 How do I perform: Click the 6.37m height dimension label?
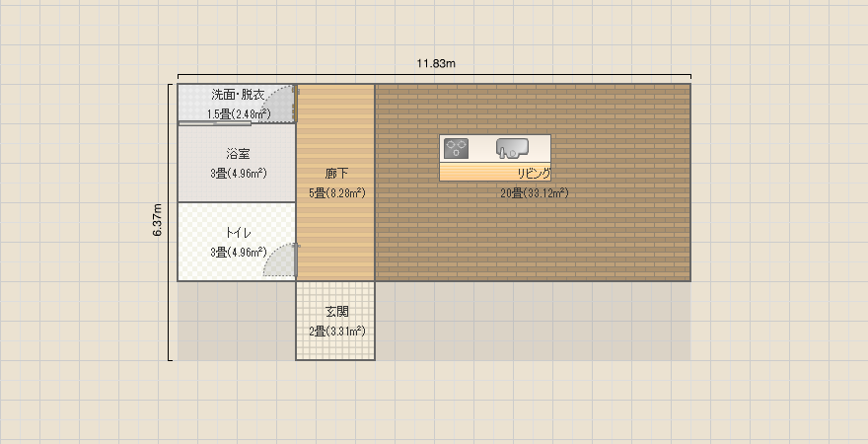(158, 220)
